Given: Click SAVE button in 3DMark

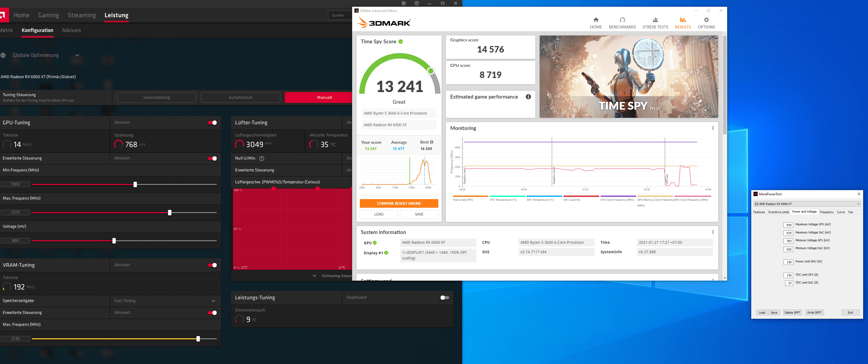Looking at the screenshot, I should point(419,214).
